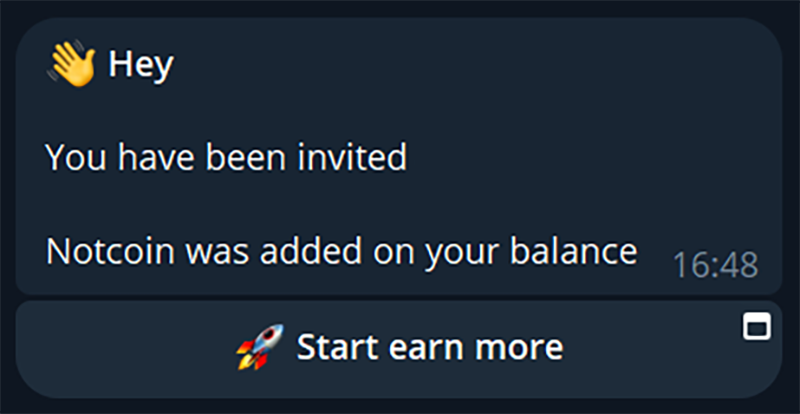Click the dark background below the button
Image resolution: width=800 pixels, height=414 pixels.
[x=399, y=407]
